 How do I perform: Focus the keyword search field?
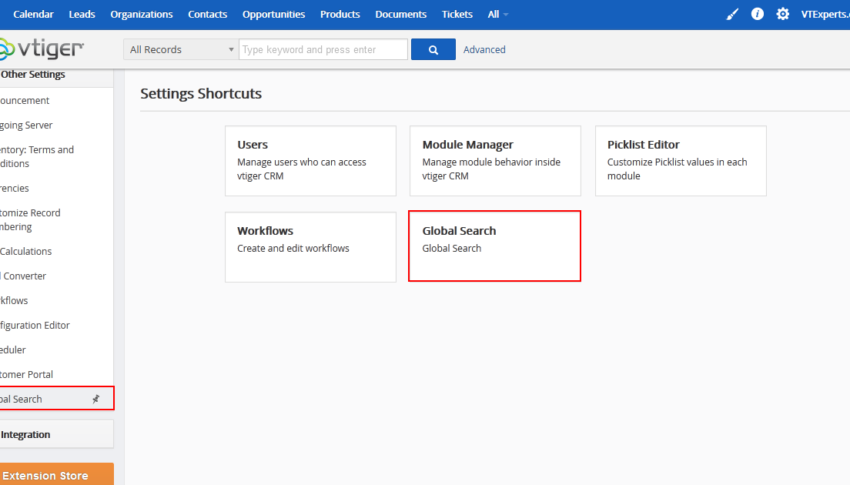tap(323, 49)
